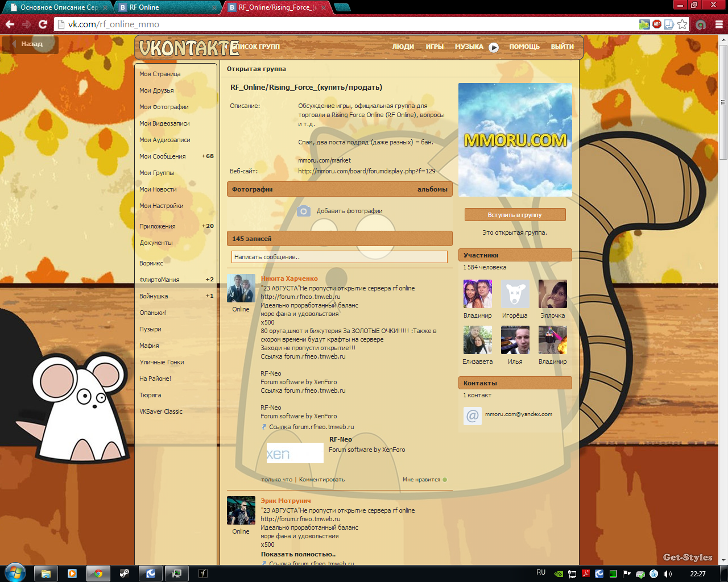Open ИГРЫ in the top menu
728x582 pixels.
click(x=435, y=47)
